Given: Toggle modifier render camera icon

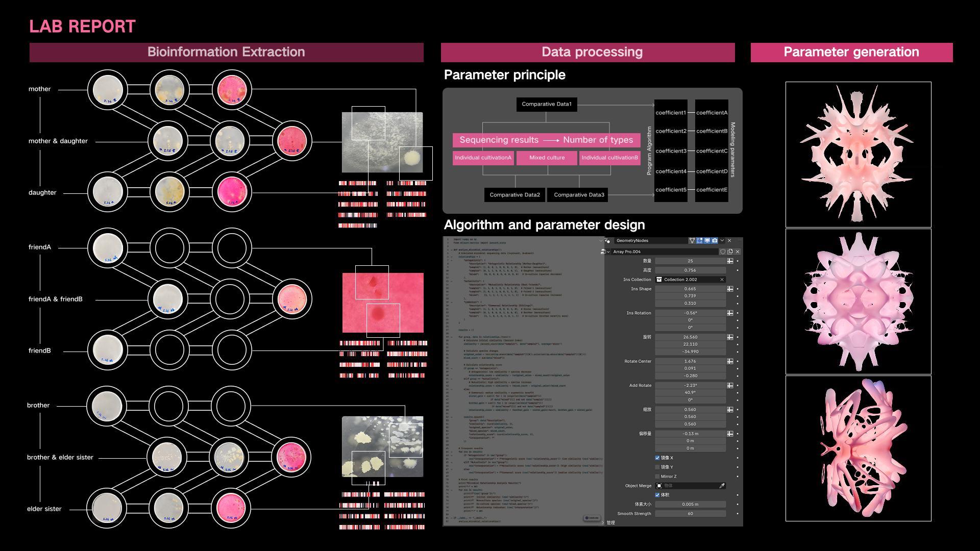Looking at the screenshot, I should pos(715,240).
